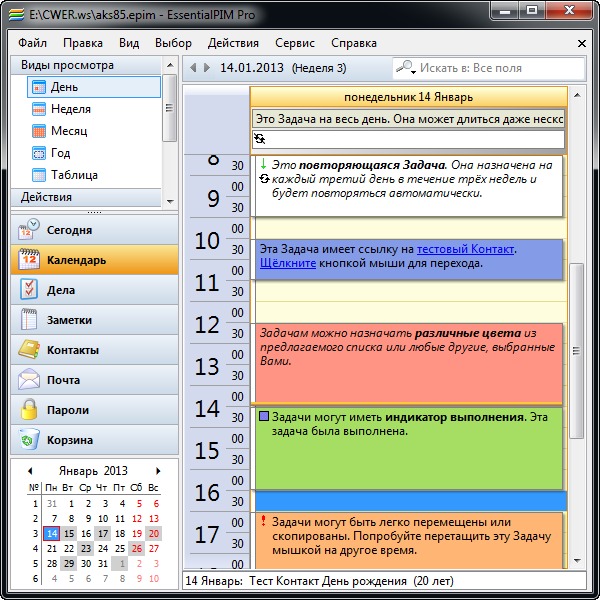Toggle the completion checkbox on the green task
Screen dimensions: 600x600
point(264,417)
